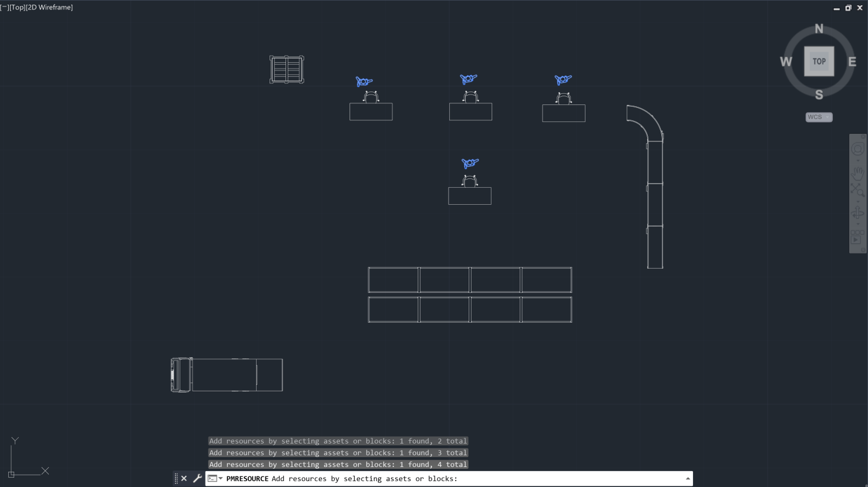Select the blue worker above the right desk
The height and width of the screenshot is (487, 868).
click(563, 79)
